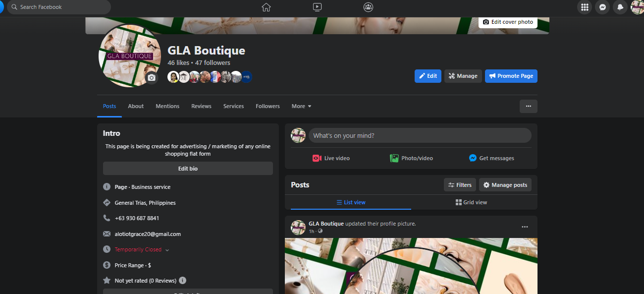
Task: Switch to the About tab
Action: coord(136,106)
